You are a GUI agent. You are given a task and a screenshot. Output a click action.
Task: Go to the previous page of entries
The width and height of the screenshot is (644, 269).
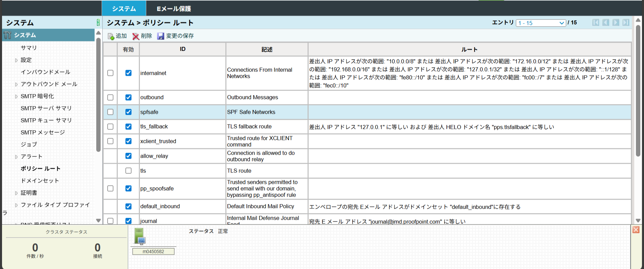(605, 22)
